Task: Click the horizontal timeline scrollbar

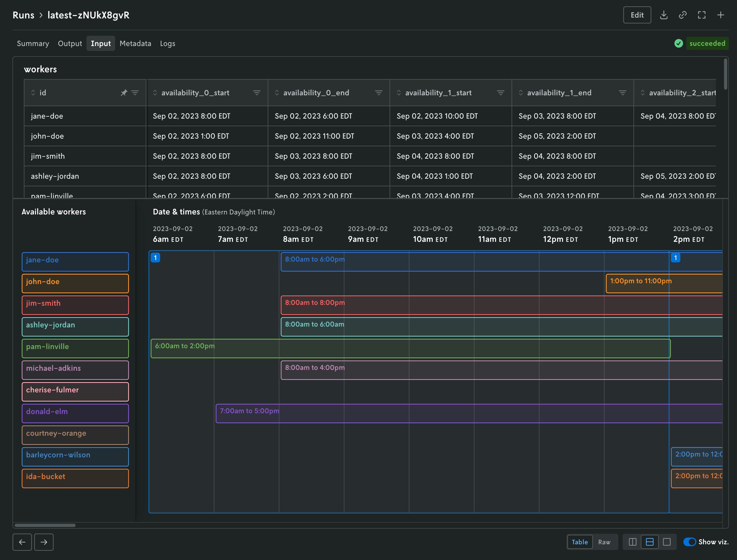Action: click(45, 525)
